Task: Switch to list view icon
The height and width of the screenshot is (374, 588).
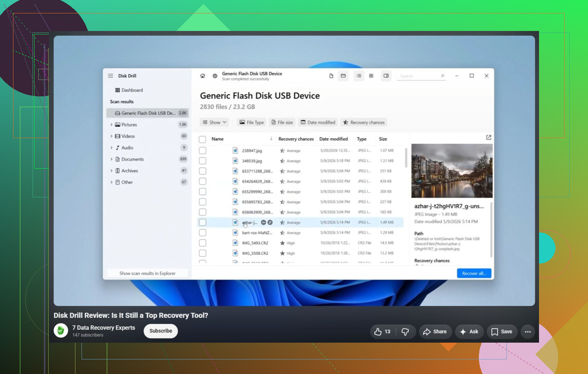Action: pos(359,76)
